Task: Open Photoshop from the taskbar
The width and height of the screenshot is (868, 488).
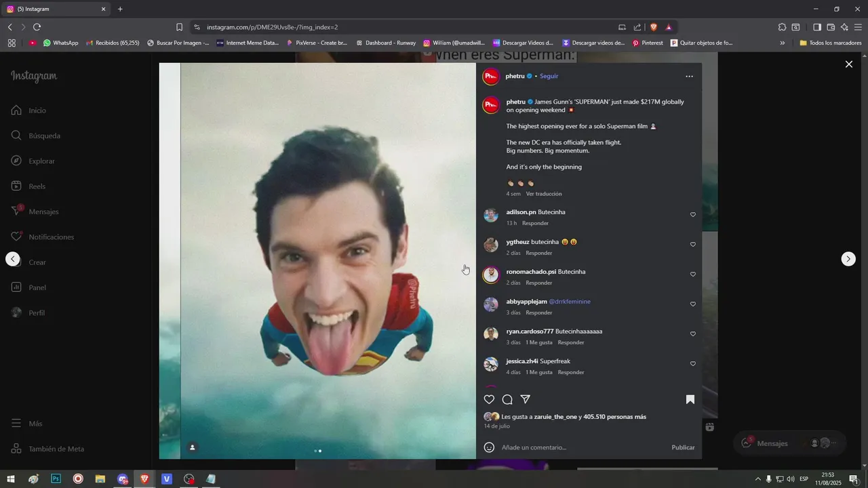Action: (56, 479)
